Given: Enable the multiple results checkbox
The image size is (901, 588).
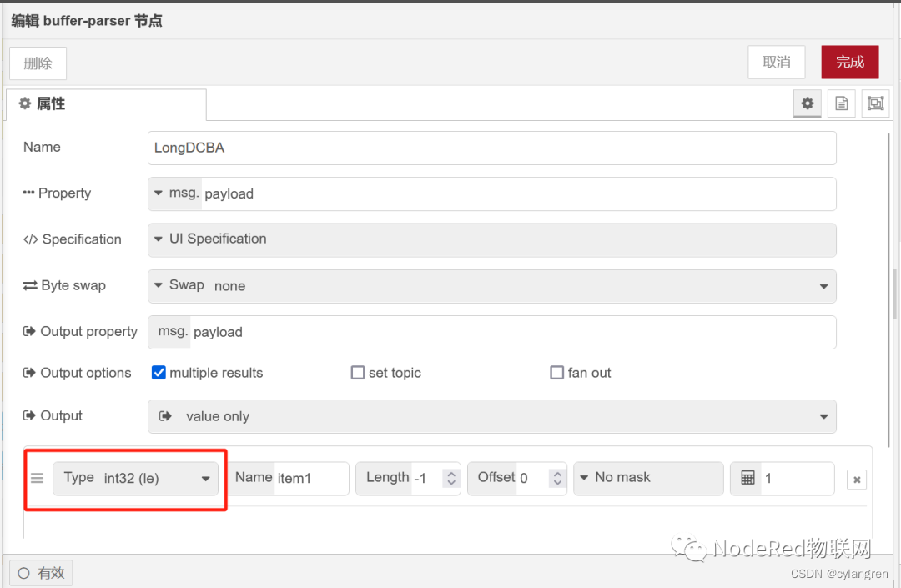Looking at the screenshot, I should (159, 373).
